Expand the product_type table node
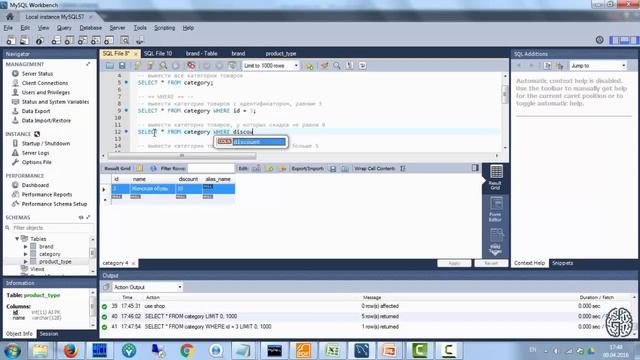The height and width of the screenshot is (360, 640). 25,262
